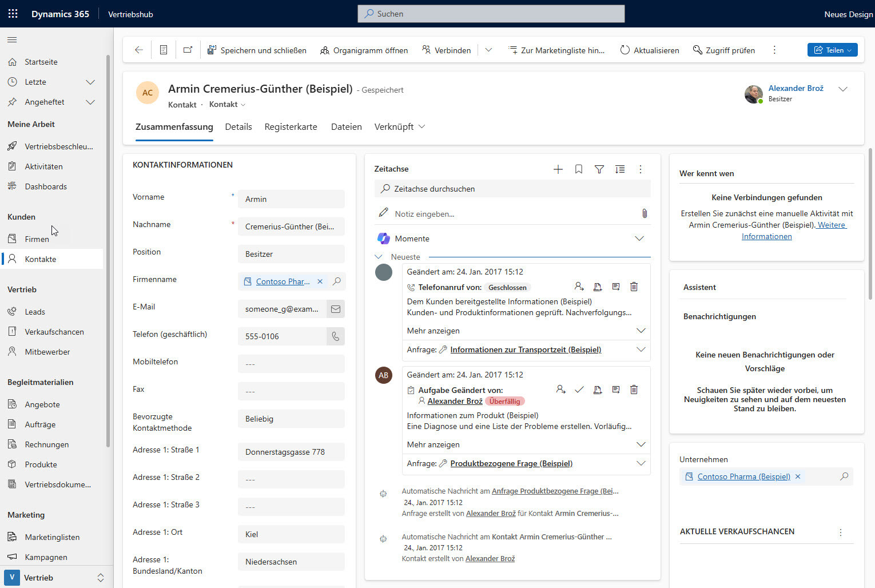875x588 pixels.
Task: Open the Dateien tab
Action: tap(346, 127)
